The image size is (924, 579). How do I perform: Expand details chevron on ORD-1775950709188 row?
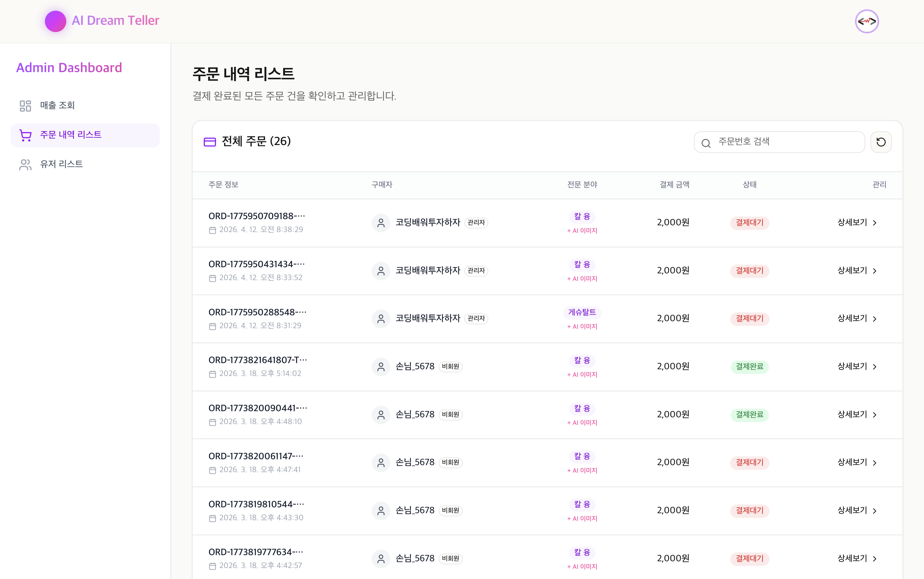point(875,223)
